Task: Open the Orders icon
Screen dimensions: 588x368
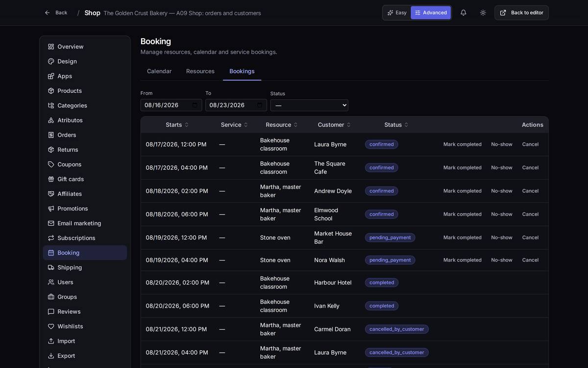Action: [x=51, y=135]
